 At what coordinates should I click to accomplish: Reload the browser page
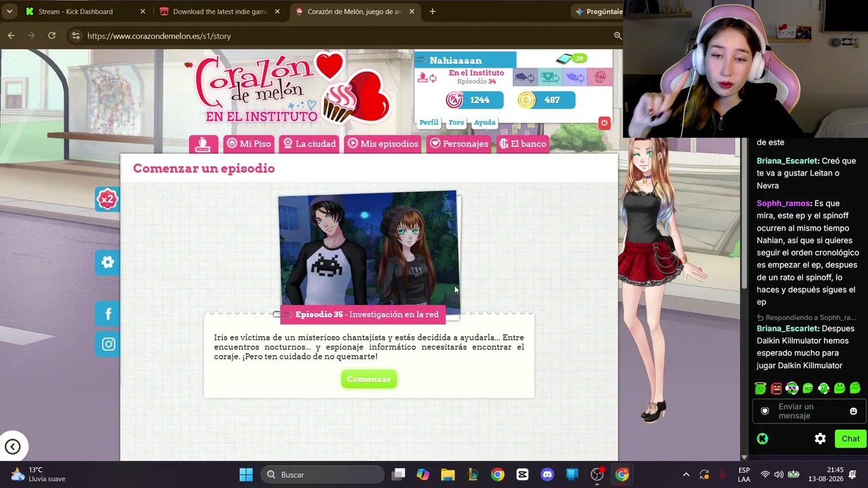pyautogui.click(x=52, y=35)
